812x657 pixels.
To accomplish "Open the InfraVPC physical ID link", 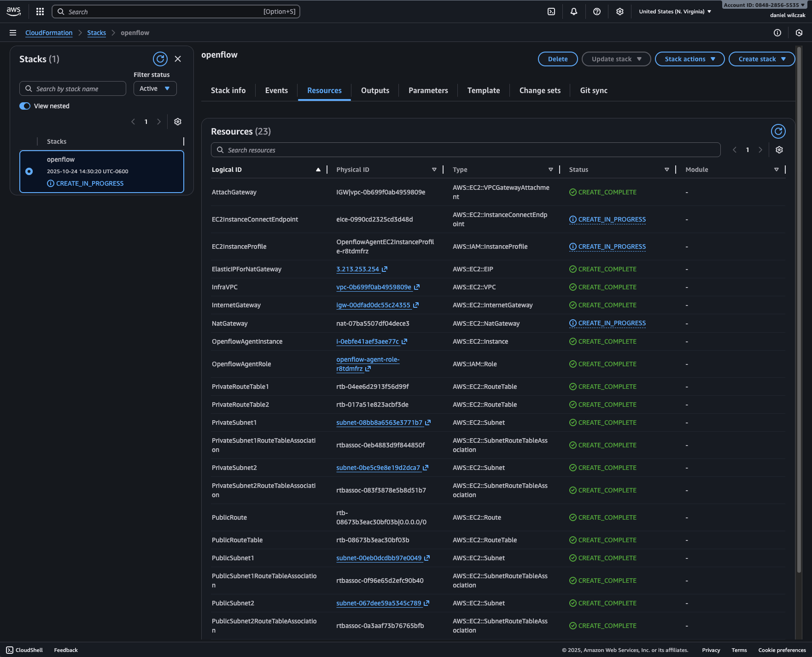I will pos(374,287).
